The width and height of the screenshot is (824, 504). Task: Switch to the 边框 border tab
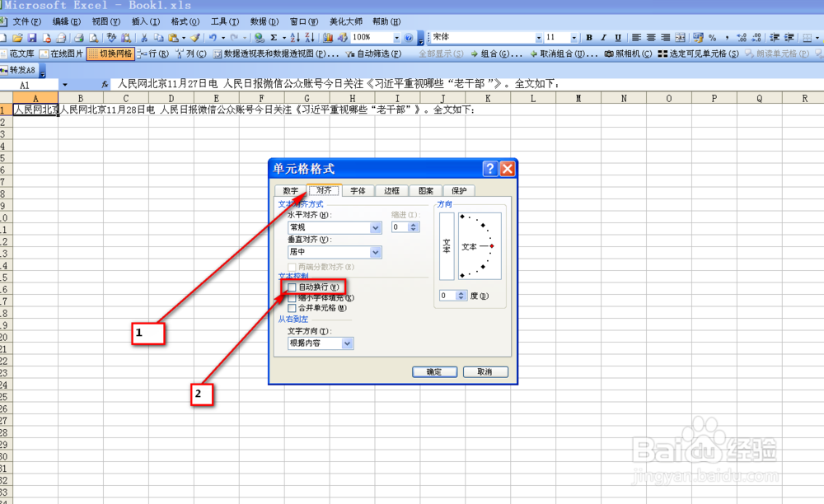pyautogui.click(x=391, y=191)
